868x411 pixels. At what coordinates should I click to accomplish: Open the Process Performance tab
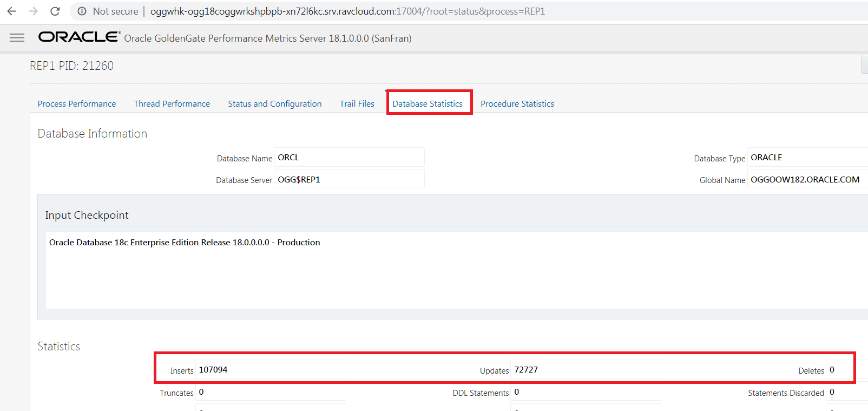coord(77,103)
